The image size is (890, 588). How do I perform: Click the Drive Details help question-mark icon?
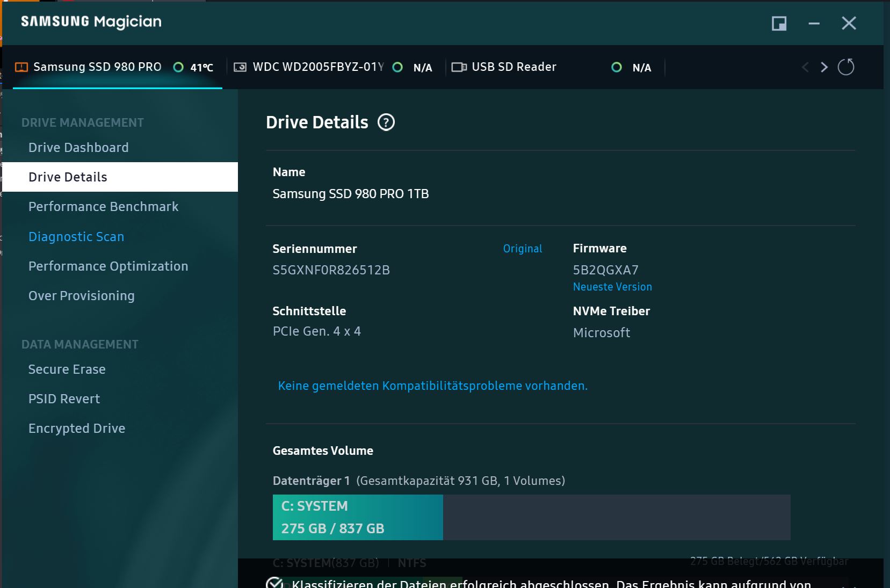[x=386, y=122]
